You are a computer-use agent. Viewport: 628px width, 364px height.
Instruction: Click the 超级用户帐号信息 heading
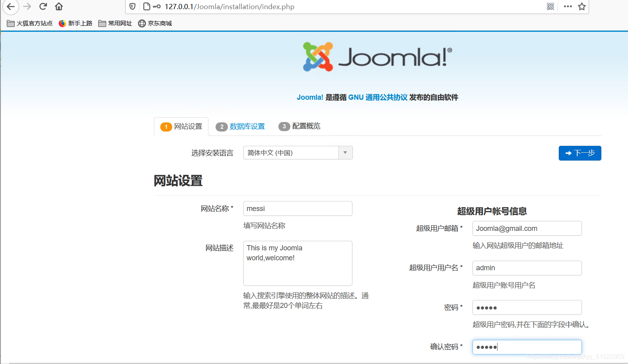492,211
